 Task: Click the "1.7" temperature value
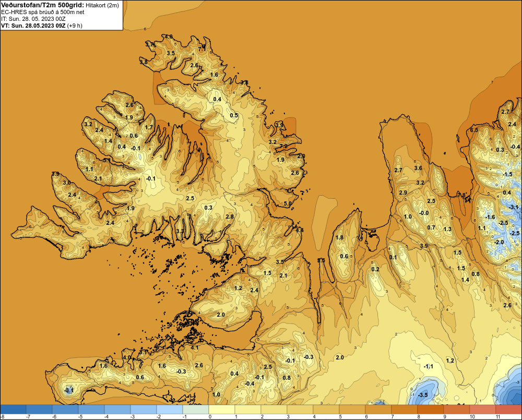pos(149,127)
